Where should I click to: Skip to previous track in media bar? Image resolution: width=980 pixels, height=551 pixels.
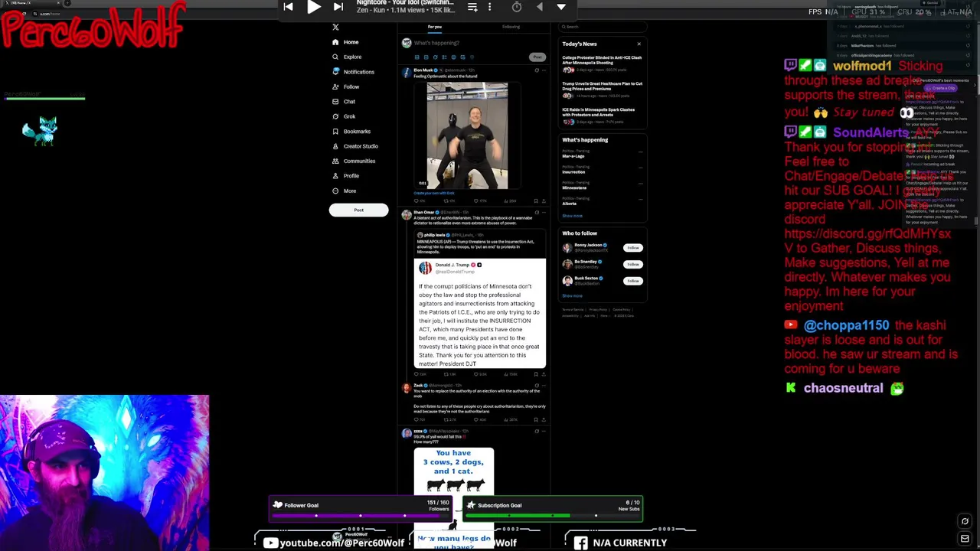pyautogui.click(x=288, y=7)
